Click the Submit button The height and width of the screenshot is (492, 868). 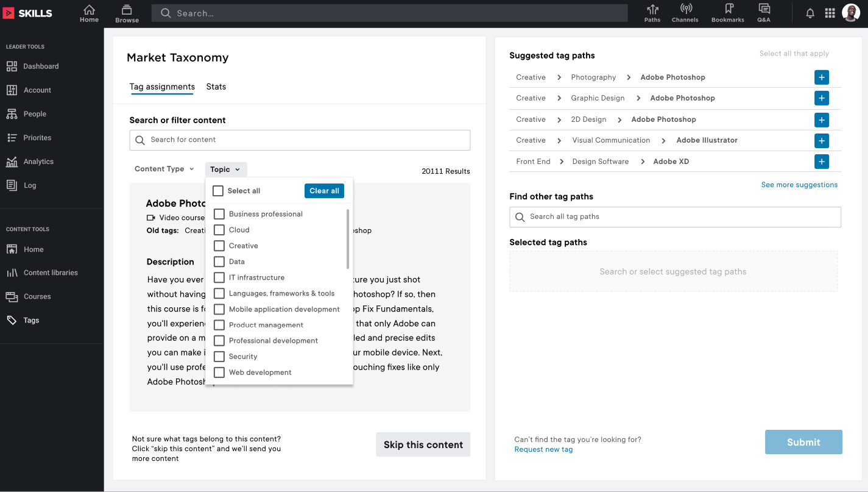point(803,442)
